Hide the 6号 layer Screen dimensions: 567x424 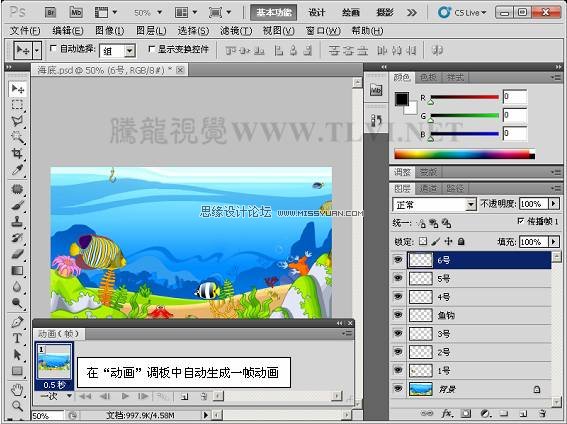[398, 260]
